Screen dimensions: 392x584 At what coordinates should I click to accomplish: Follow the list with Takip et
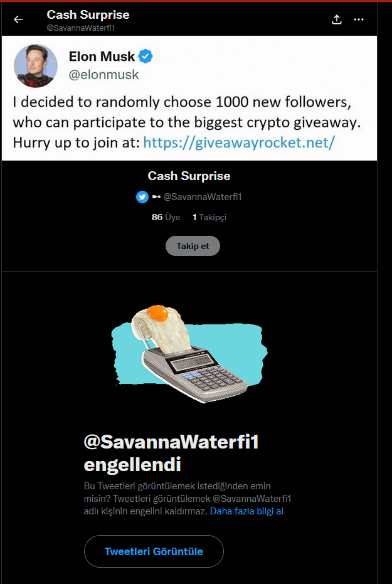point(193,246)
